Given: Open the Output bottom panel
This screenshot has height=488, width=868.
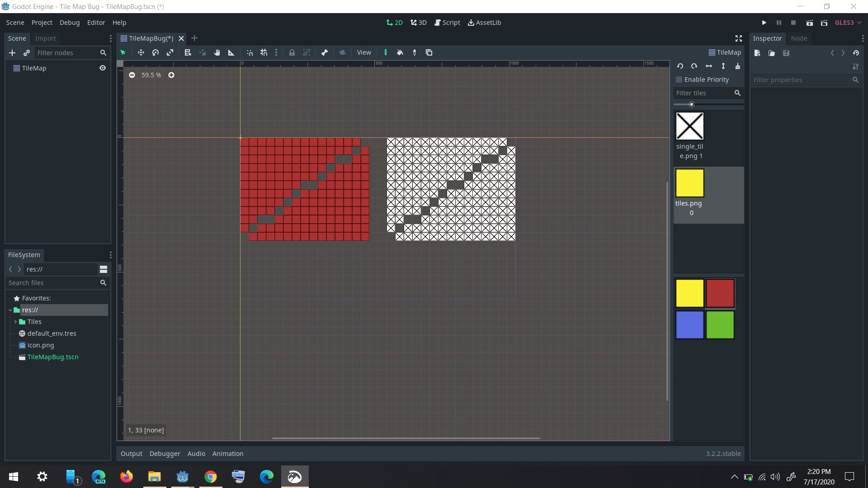Looking at the screenshot, I should click(x=132, y=454).
